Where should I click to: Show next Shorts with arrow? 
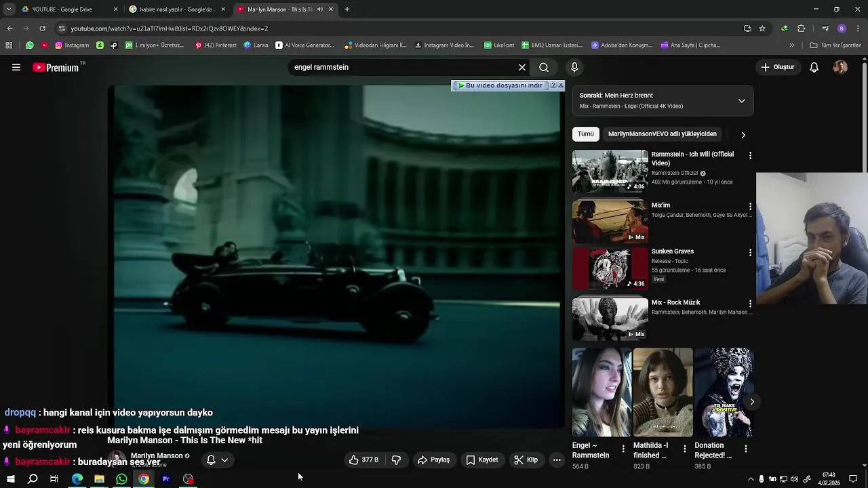752,402
